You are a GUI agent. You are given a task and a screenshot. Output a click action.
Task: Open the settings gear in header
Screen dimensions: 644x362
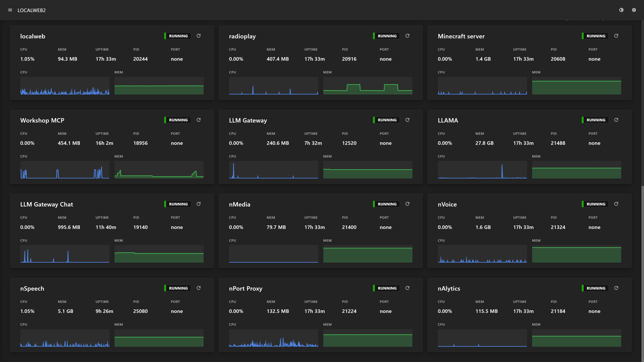tap(634, 10)
